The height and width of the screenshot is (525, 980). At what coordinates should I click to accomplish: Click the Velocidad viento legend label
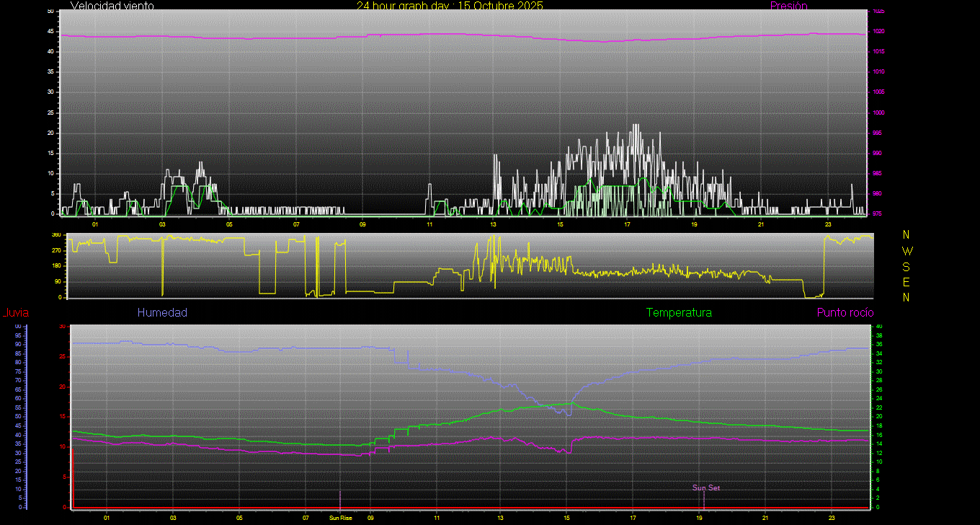point(112,6)
